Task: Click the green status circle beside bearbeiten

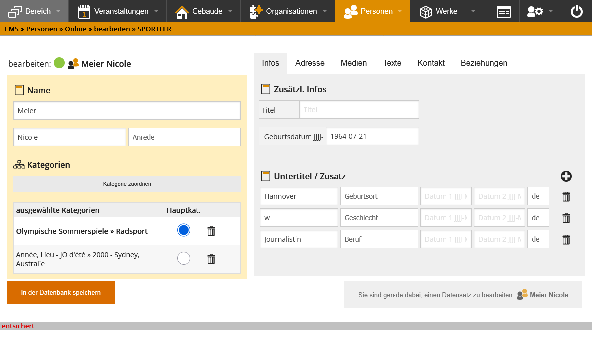Action: 59,63
